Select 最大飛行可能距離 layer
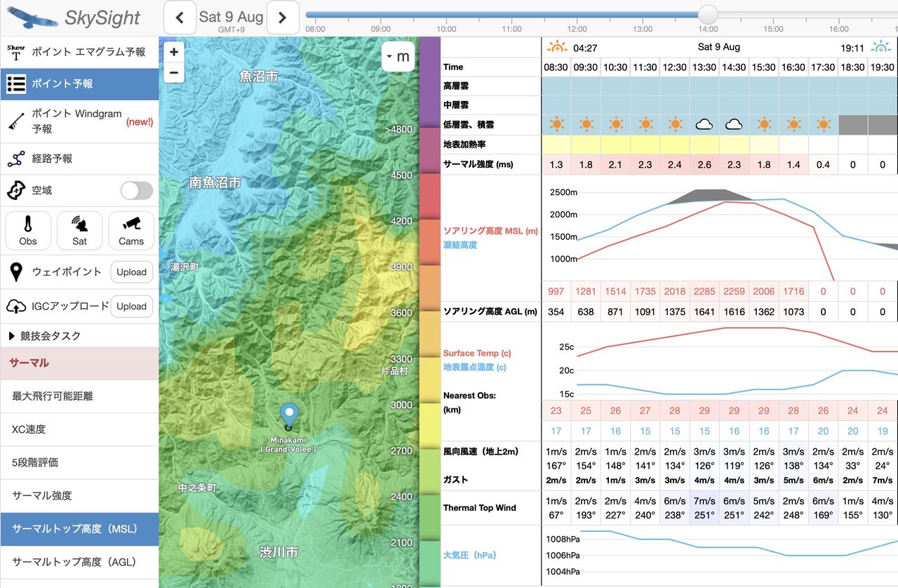The height and width of the screenshot is (588, 898). [x=79, y=396]
